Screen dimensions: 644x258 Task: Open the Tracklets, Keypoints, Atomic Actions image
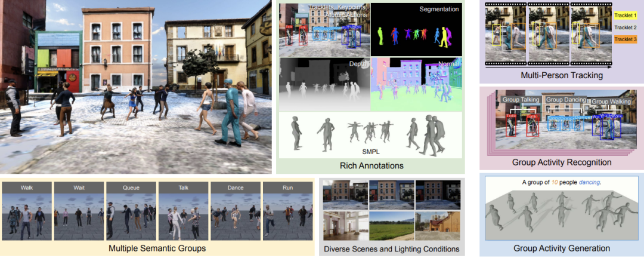click(x=324, y=30)
